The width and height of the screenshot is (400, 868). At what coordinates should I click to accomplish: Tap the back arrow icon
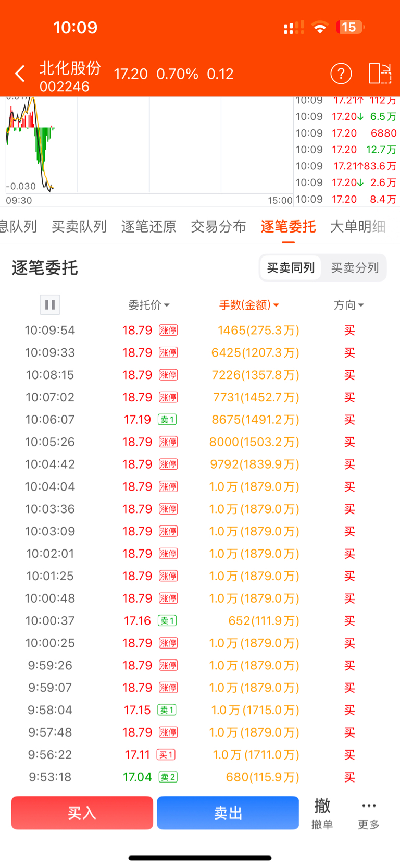coord(20,74)
